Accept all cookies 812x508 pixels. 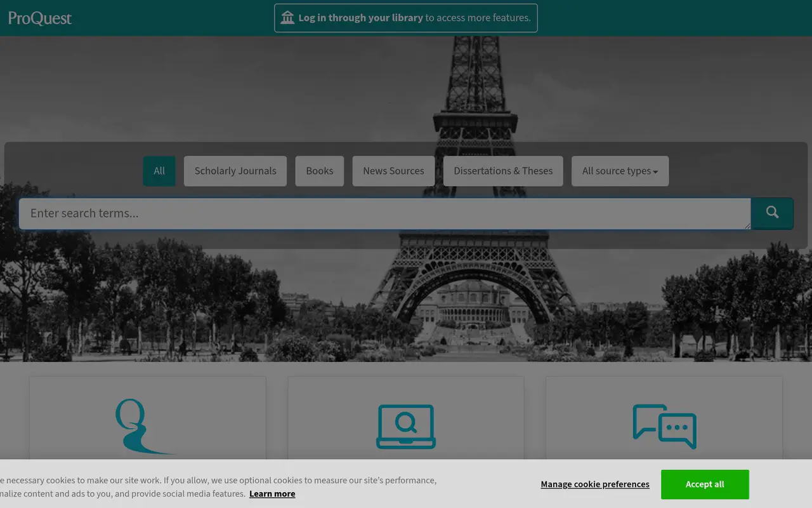tap(705, 485)
